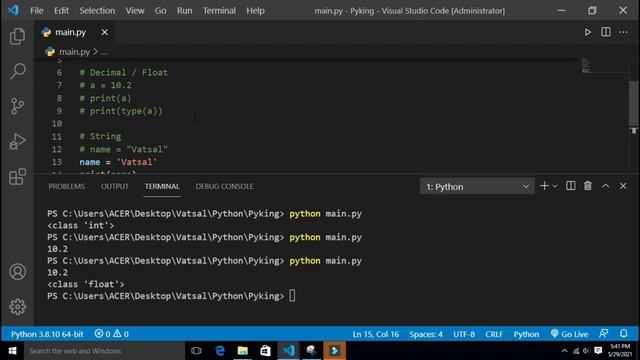This screenshot has height=360, width=640.
Task: Open the Source Control view
Action: point(17,106)
